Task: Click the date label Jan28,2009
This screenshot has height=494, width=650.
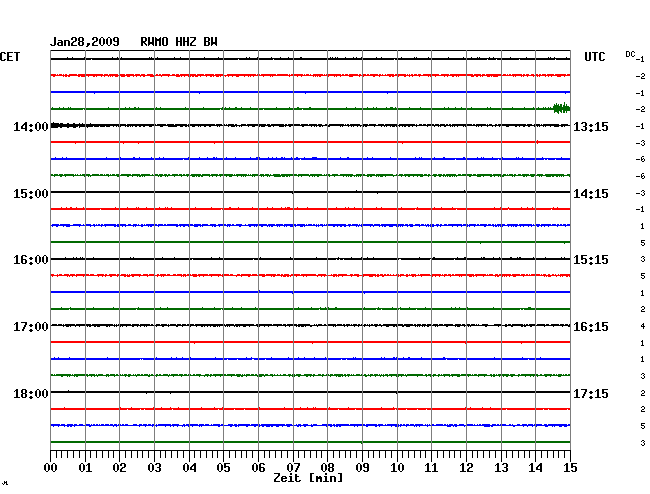Action: (x=85, y=42)
